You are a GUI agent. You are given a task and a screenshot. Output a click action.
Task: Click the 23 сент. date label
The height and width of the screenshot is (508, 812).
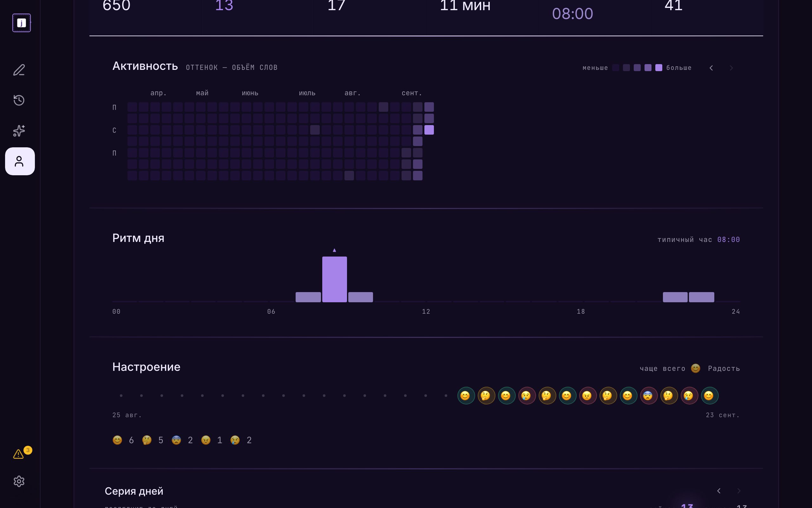[x=723, y=415]
